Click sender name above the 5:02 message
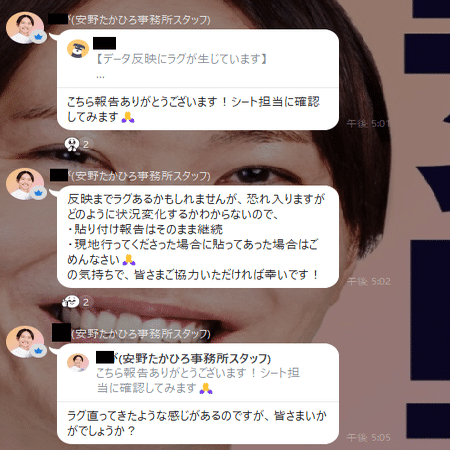450x450 pixels. point(130,176)
